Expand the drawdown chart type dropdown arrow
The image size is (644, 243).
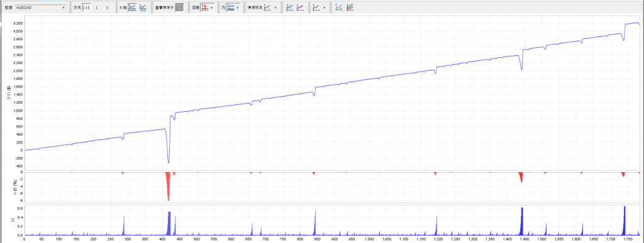[x=211, y=8]
